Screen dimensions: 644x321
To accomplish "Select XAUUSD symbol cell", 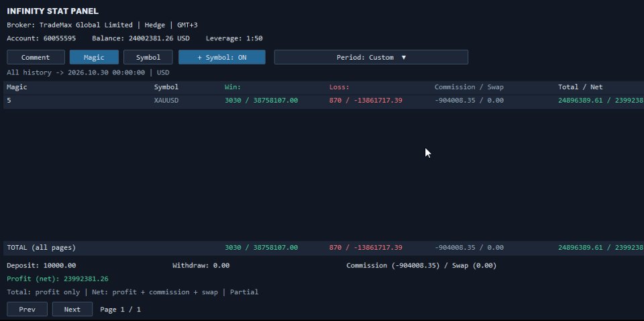I will point(166,100).
